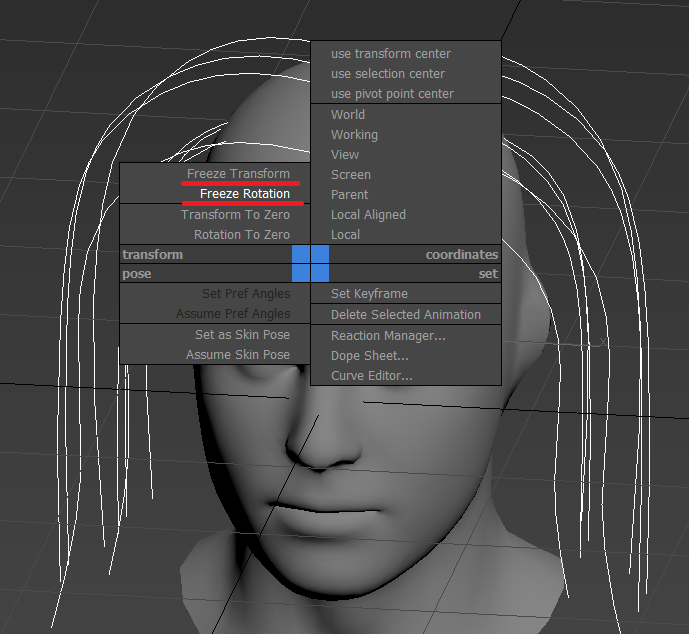Screen dimensions: 689x634
Task: Pick View coordinate system
Action: point(345,155)
